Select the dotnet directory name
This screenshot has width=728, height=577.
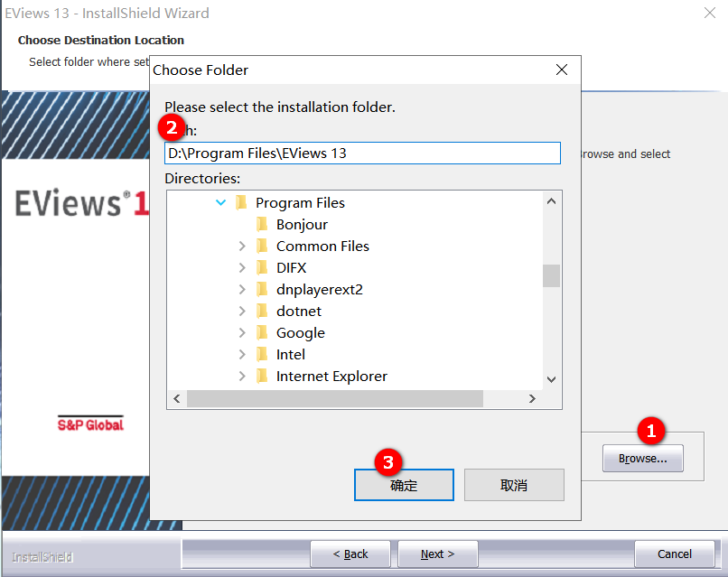299,311
